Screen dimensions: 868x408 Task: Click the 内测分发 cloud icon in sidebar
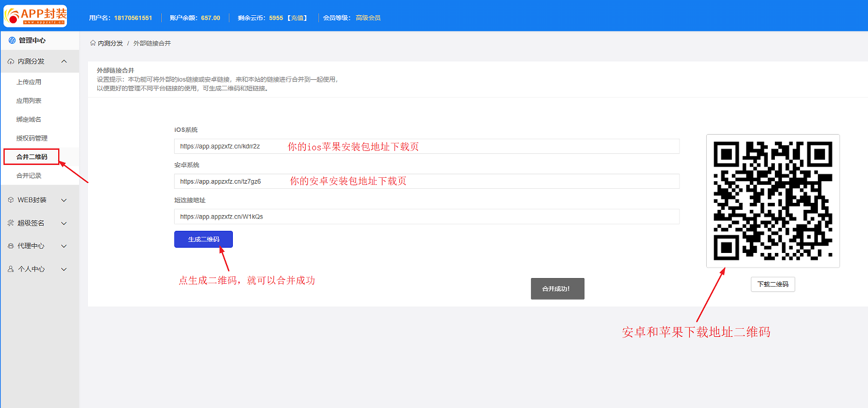(x=11, y=62)
